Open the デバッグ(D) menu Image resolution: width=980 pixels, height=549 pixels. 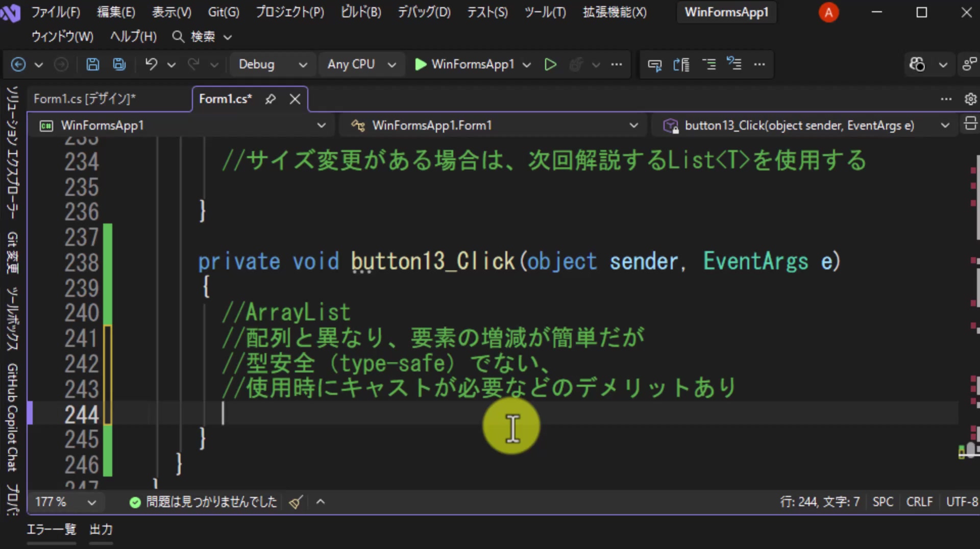point(424,12)
